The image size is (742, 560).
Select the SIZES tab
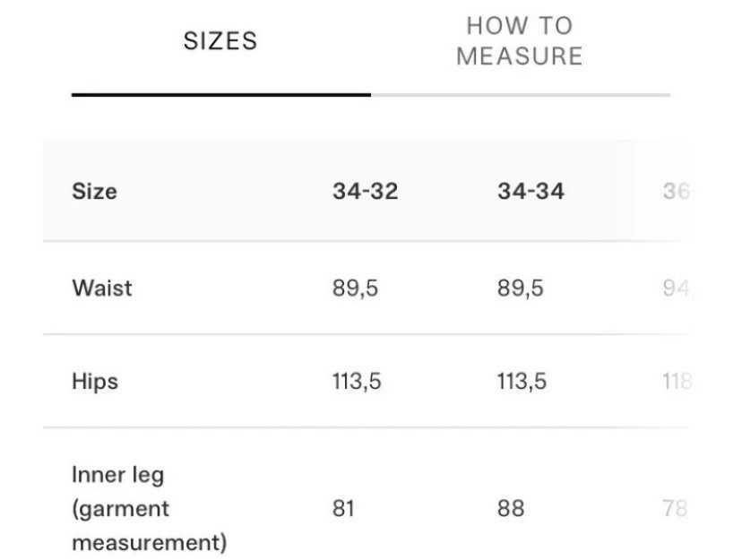click(x=220, y=41)
